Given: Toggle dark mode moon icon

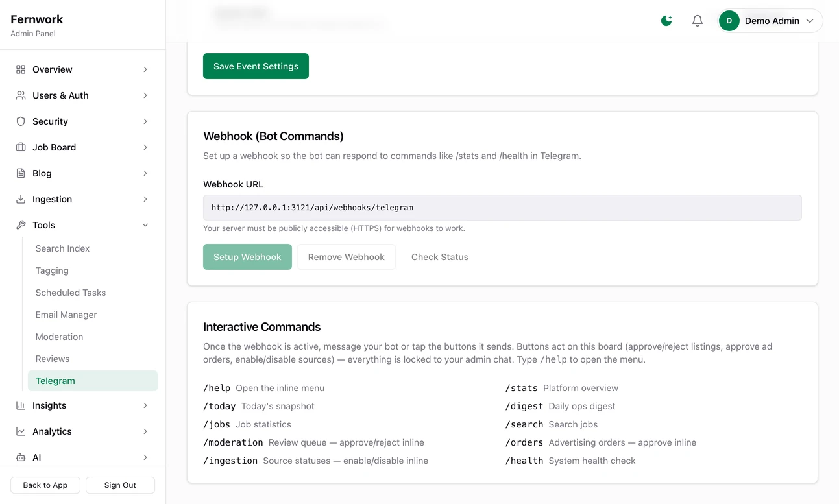Looking at the screenshot, I should point(666,21).
